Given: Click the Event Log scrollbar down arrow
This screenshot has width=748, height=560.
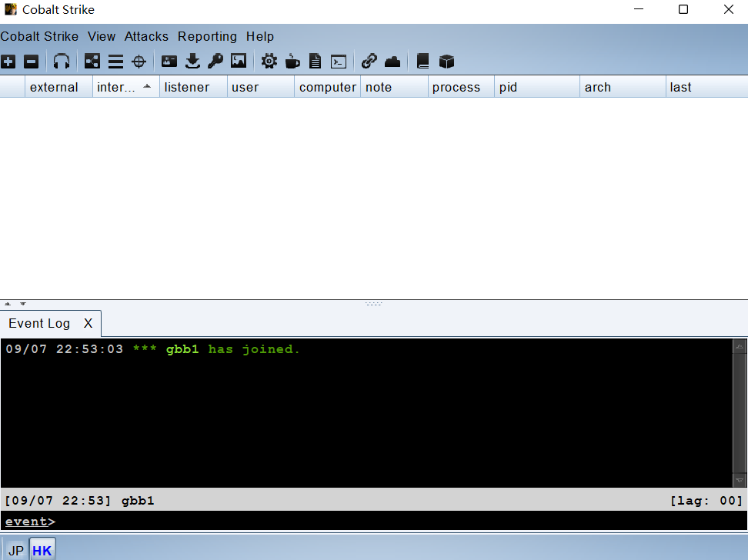Looking at the screenshot, I should (x=740, y=480).
